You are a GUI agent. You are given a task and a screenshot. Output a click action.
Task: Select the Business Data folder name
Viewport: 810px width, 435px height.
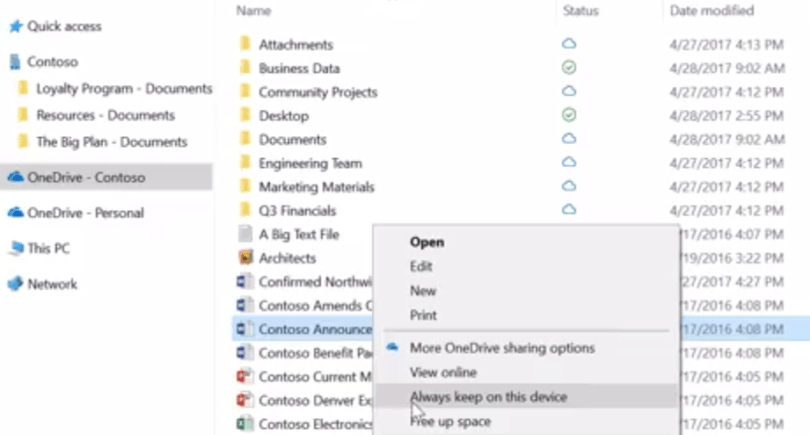point(299,69)
